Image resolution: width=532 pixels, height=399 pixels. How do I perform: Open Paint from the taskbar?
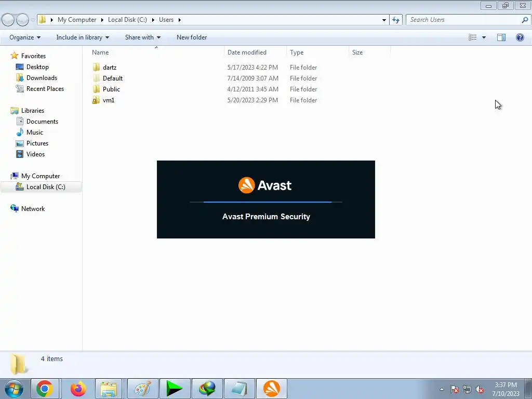pyautogui.click(x=142, y=389)
